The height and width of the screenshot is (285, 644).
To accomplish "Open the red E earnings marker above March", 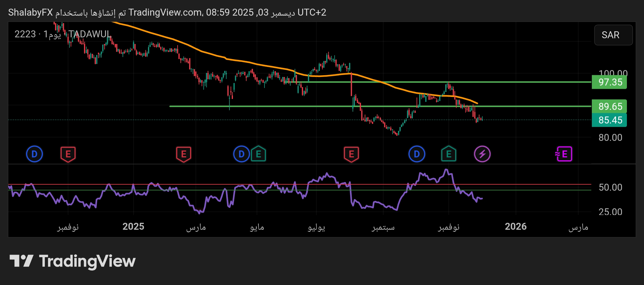I will click(184, 154).
